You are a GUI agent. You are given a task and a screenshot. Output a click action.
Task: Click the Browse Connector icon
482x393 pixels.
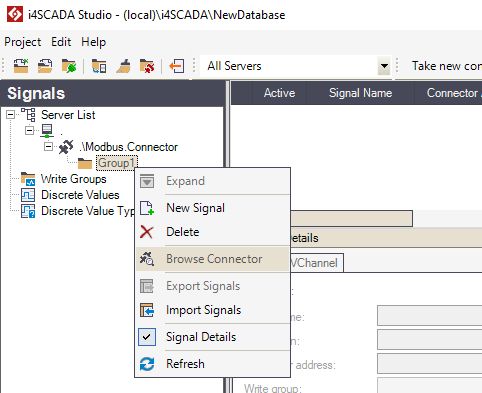point(147,259)
